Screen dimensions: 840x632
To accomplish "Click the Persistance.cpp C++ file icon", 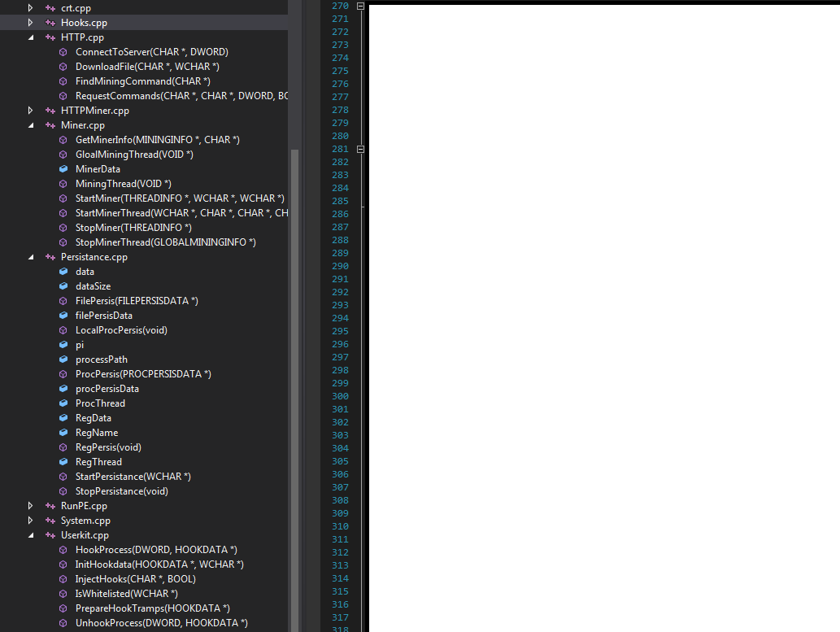I will point(50,257).
